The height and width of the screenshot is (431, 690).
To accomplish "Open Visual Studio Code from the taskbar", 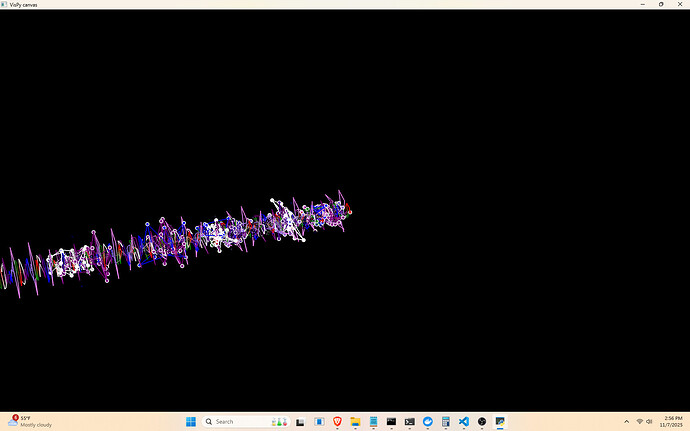I will coord(464,422).
